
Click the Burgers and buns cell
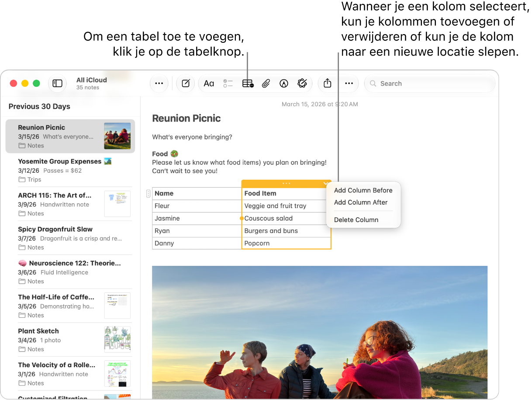point(287,231)
